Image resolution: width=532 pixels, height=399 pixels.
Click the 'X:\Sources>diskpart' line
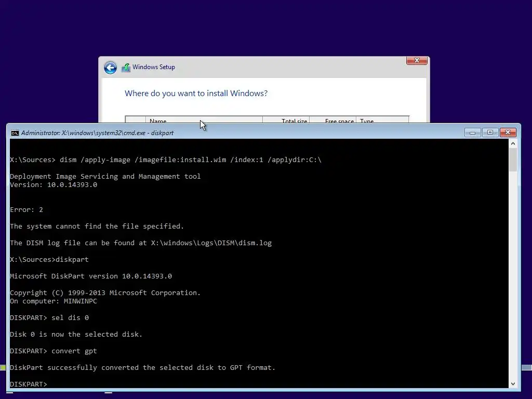49,260
